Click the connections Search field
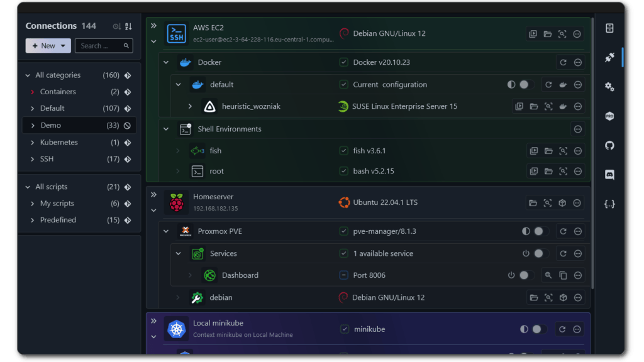This screenshot has height=362, width=644. (x=99, y=46)
